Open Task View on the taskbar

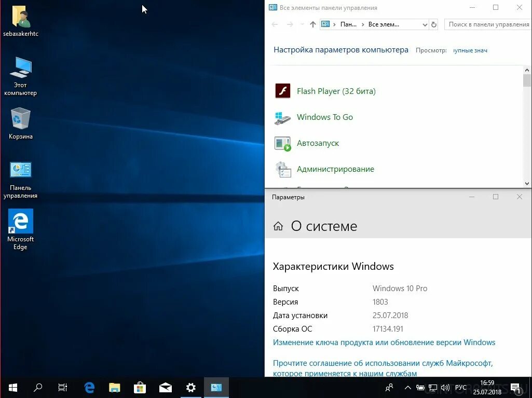point(63,388)
